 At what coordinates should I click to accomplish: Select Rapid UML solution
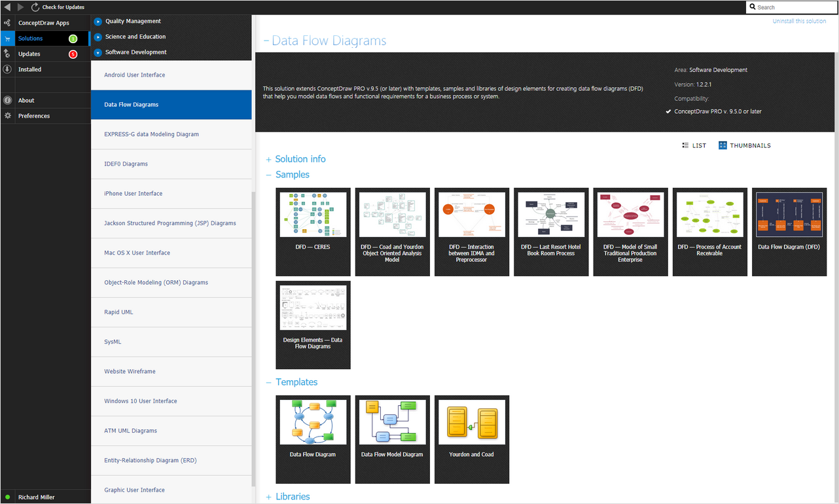click(x=171, y=312)
